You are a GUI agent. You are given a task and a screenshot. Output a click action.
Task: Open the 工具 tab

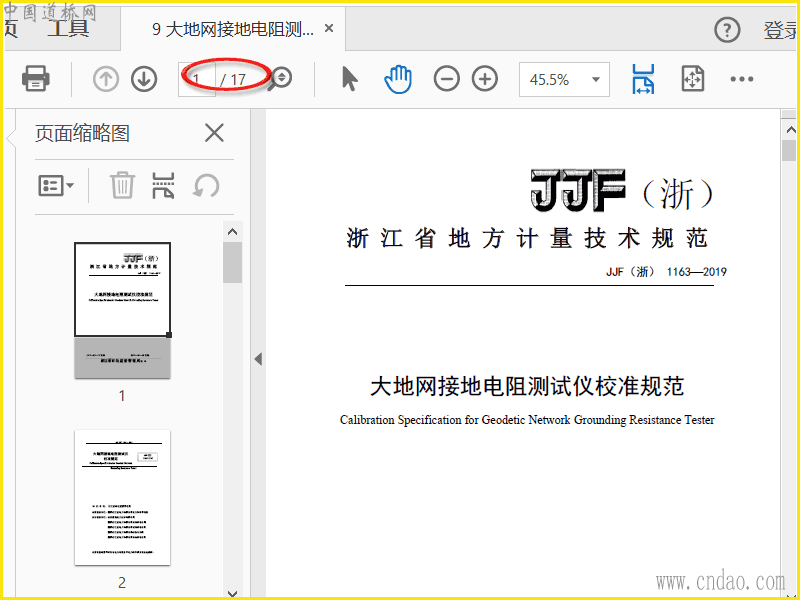pos(68,28)
